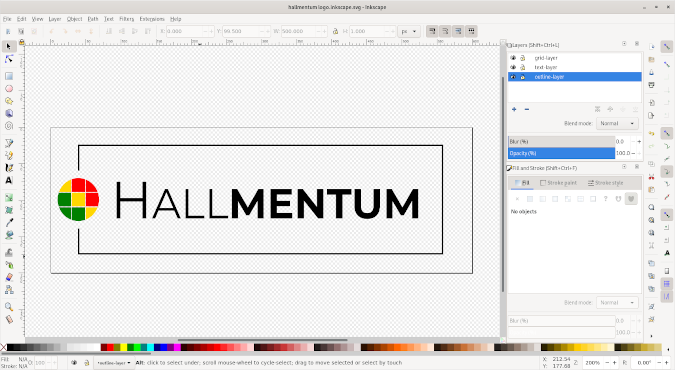
Task: Open the Layer menu
Action: (55, 19)
